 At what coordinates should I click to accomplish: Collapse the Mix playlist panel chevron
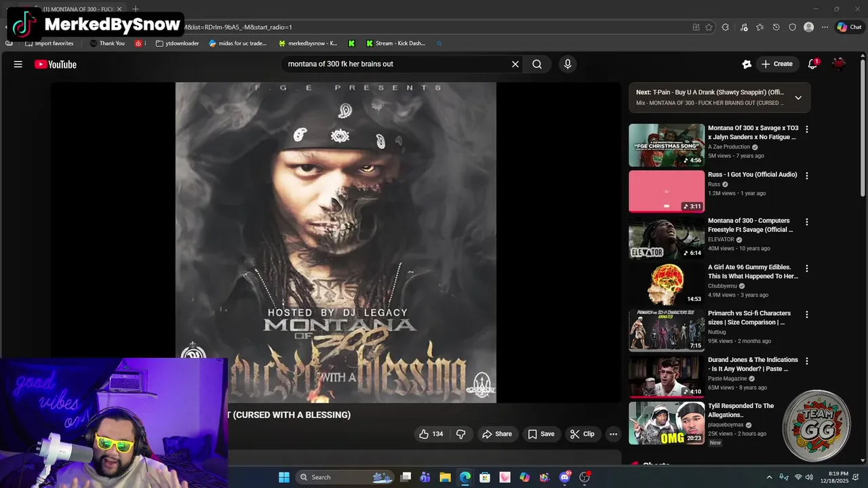pos(798,98)
